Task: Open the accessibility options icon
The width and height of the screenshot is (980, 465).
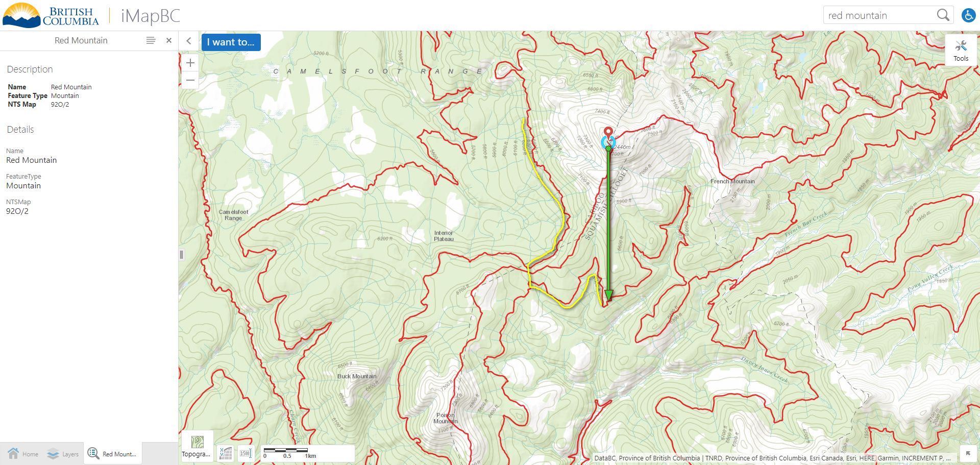Action: pyautogui.click(x=968, y=15)
